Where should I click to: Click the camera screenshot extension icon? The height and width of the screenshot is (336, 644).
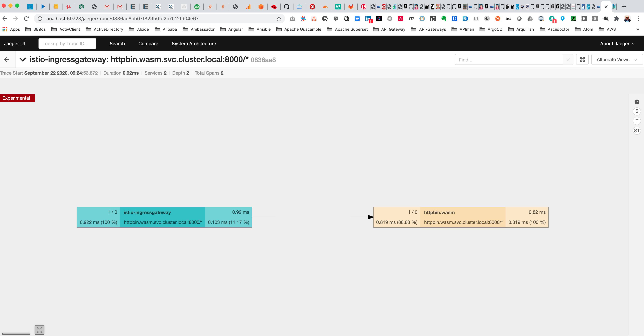point(292,19)
